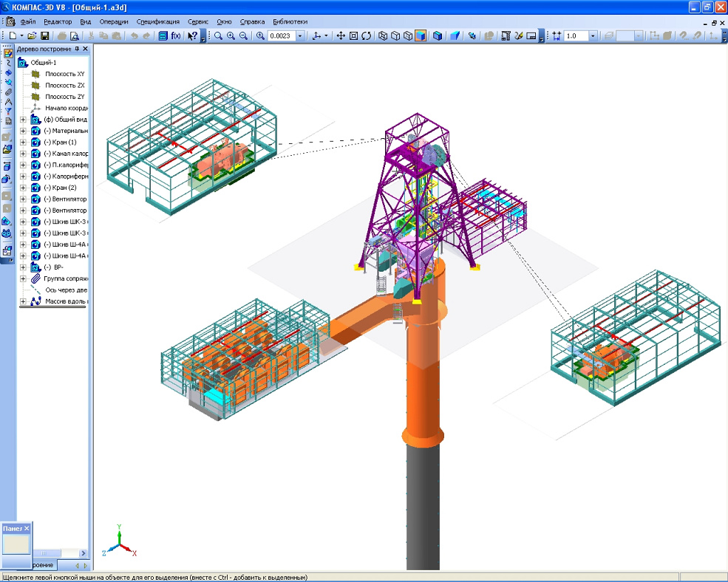Click the zoom in magnifier icon
Screen dimensions: 728x582
click(x=231, y=35)
